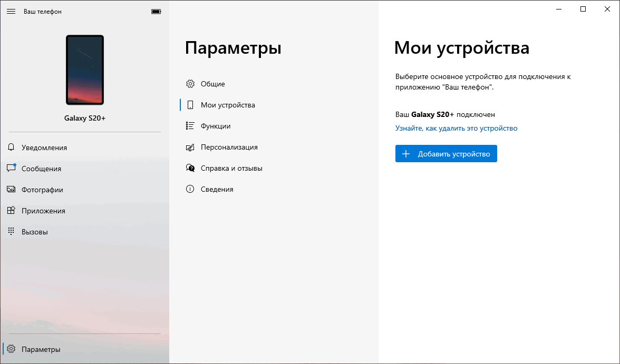Select the Приложения apps icon
The height and width of the screenshot is (364, 620).
[11, 210]
